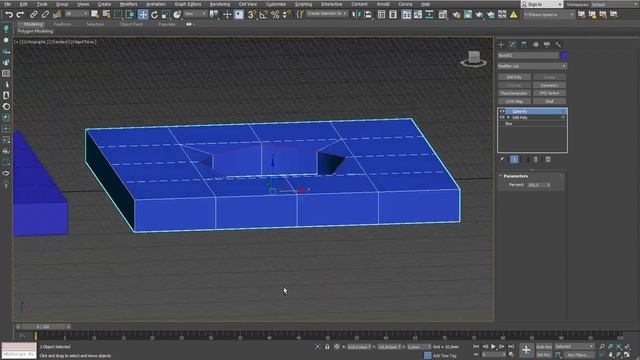640x360 pixels.
Task: Select the Link tool icon
Action: [x=33, y=15]
